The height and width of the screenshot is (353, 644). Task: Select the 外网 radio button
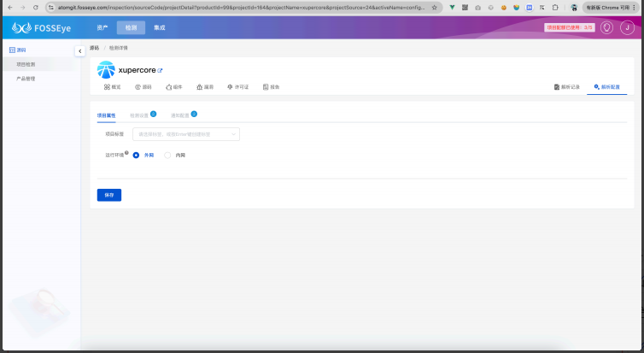tap(136, 155)
